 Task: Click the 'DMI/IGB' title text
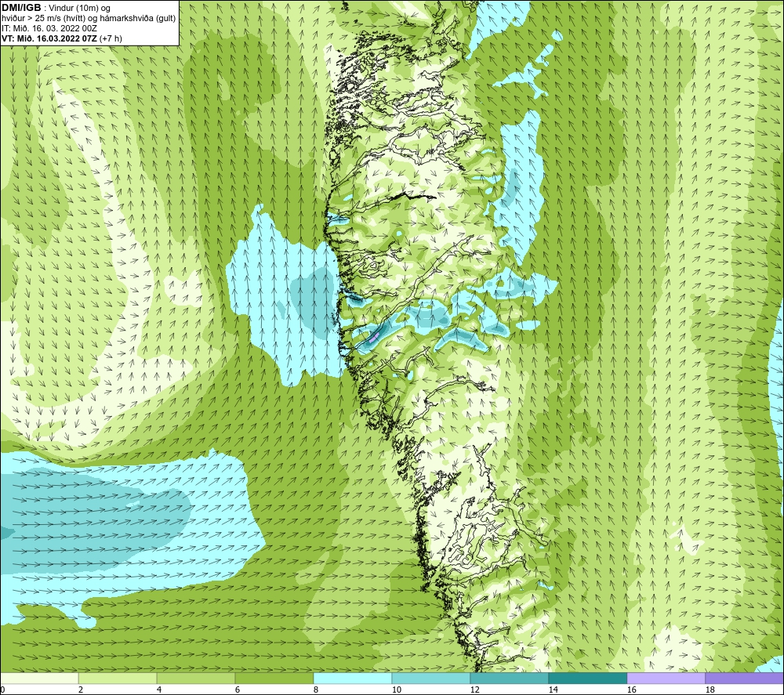tap(21, 8)
